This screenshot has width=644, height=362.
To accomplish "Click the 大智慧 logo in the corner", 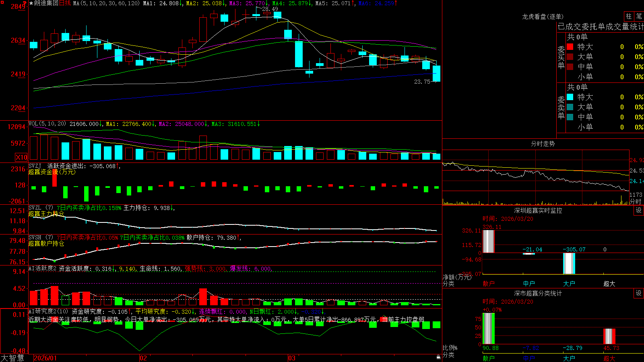I will click(x=12, y=358).
